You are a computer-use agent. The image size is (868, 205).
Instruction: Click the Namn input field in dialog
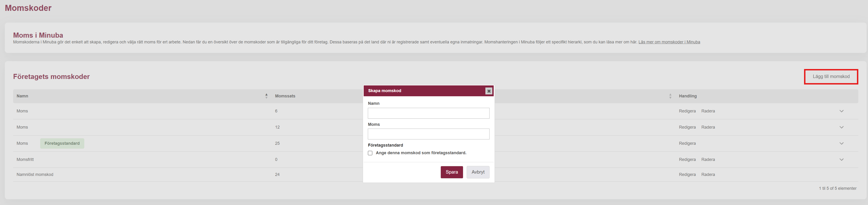click(428, 113)
